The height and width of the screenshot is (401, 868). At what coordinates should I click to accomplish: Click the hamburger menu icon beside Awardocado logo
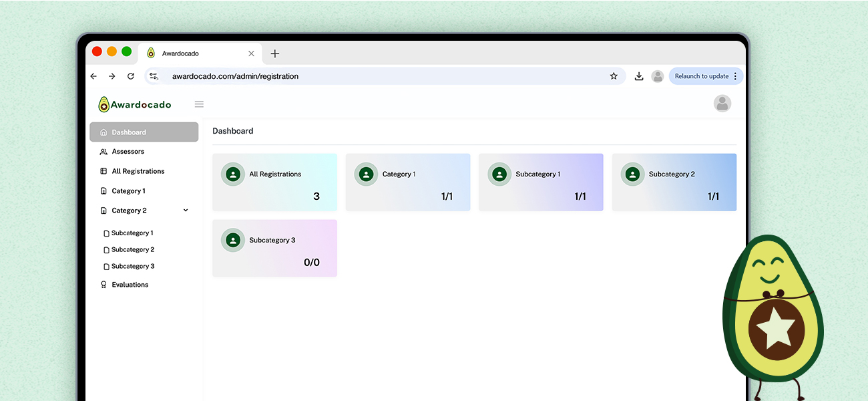[x=199, y=104]
